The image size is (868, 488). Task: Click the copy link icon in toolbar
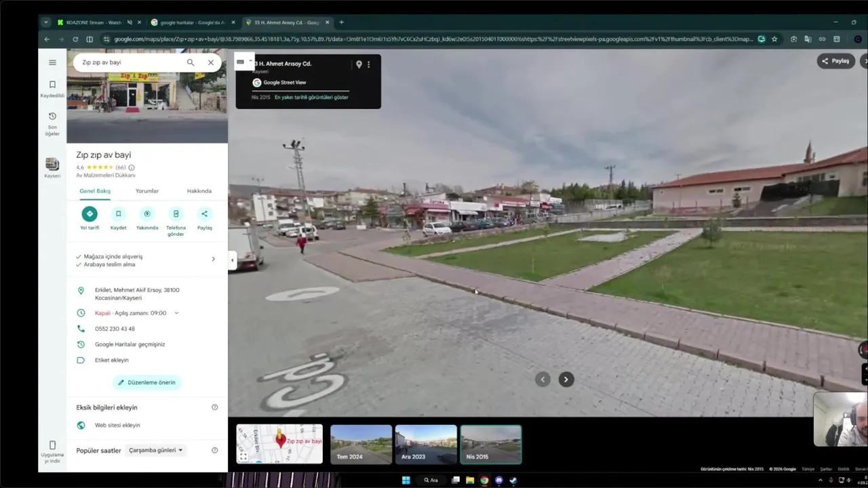(x=823, y=39)
